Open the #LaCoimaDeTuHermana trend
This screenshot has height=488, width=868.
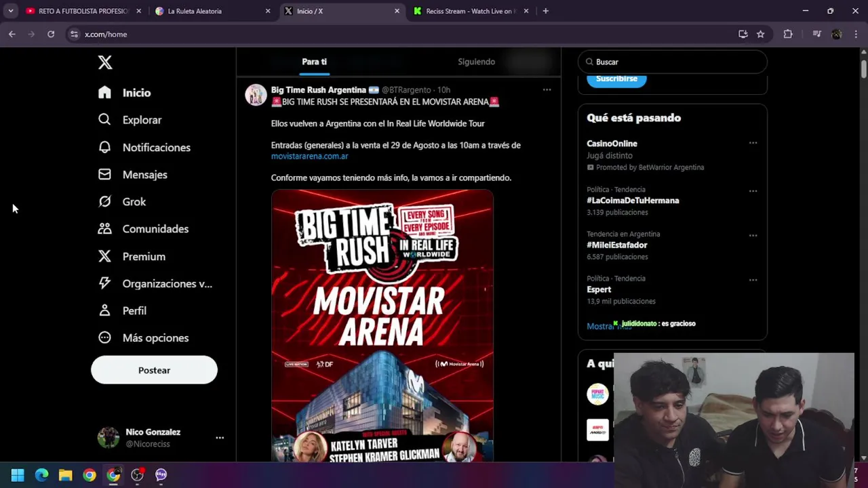(633, 201)
